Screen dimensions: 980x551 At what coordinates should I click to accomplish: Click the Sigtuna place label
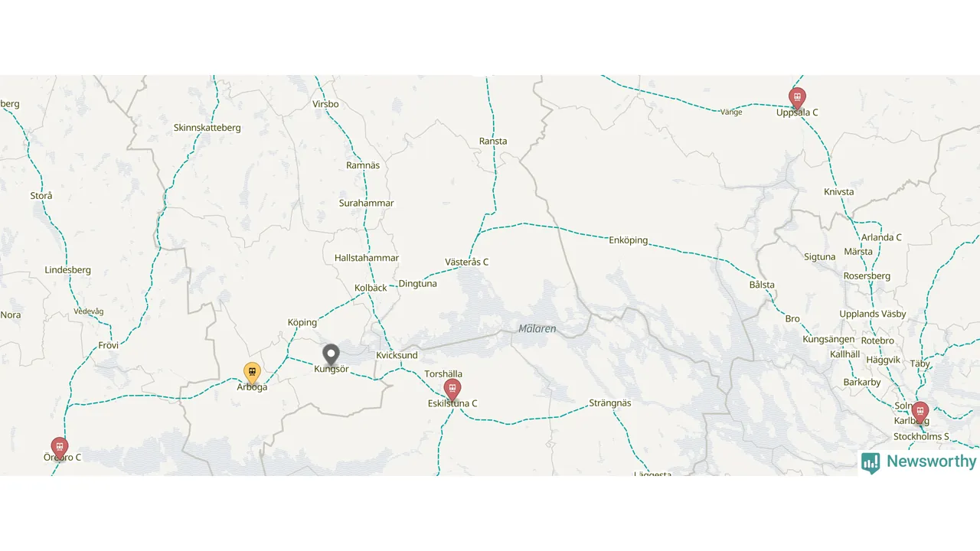point(820,257)
